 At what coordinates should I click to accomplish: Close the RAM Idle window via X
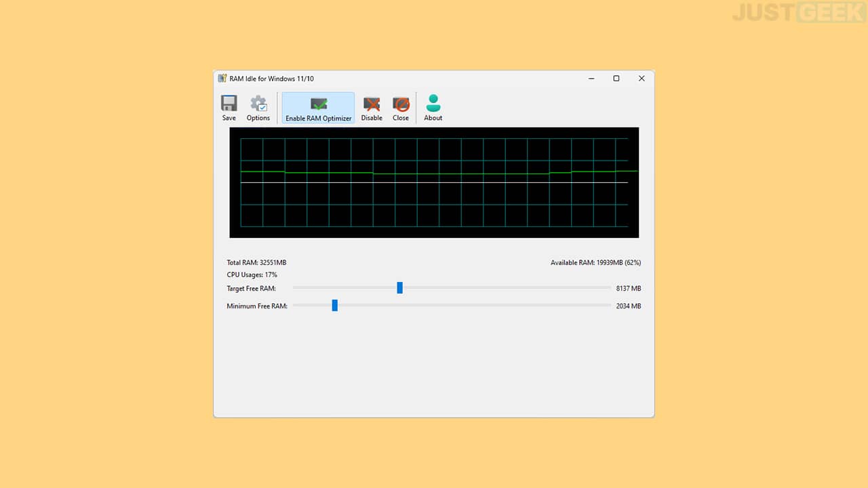642,79
